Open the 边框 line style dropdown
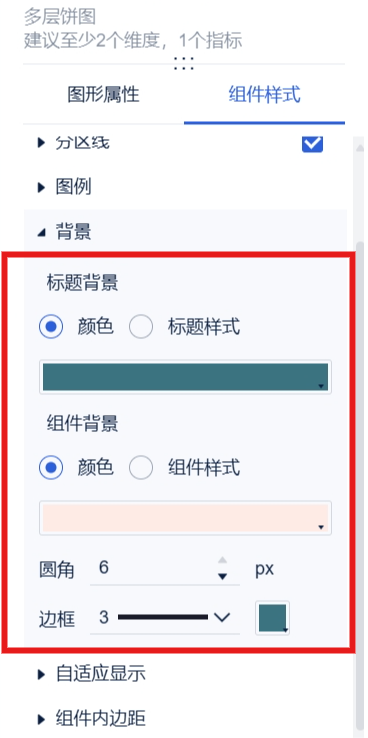 pos(165,617)
